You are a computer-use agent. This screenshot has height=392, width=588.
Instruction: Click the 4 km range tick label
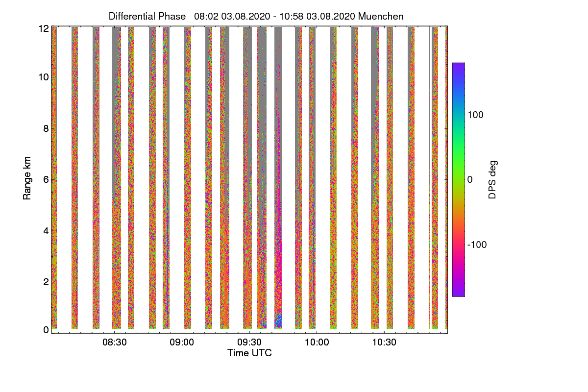click(46, 230)
